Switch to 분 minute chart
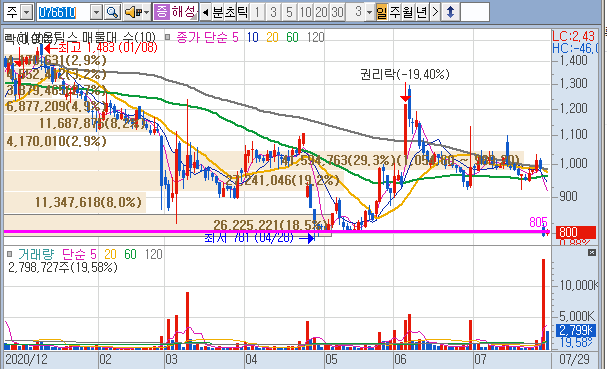Viewport: 607px width, 369px height. (218, 12)
